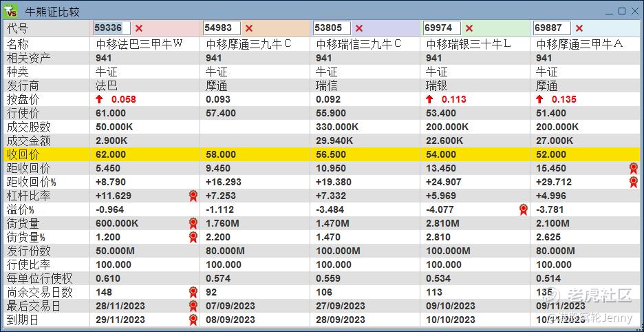
Task: Click the code input field containing 69974
Action: (442, 28)
